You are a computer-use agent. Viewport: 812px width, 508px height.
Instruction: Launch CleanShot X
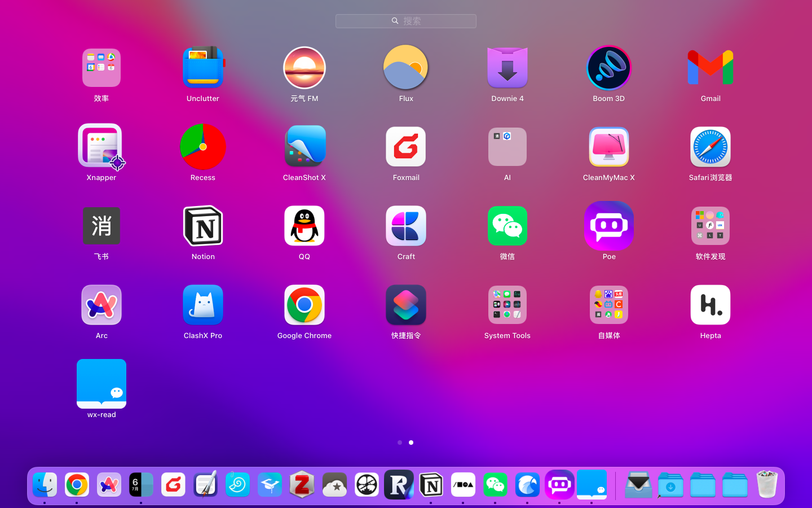pyautogui.click(x=304, y=147)
